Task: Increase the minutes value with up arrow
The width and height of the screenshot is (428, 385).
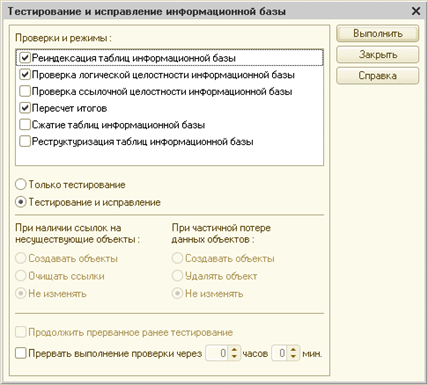Action: (x=293, y=350)
